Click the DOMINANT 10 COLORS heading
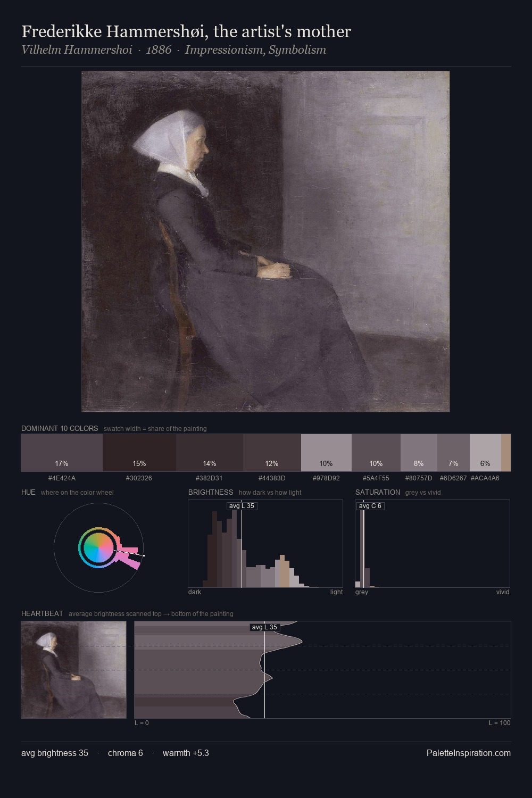The image size is (532, 798). click(60, 428)
